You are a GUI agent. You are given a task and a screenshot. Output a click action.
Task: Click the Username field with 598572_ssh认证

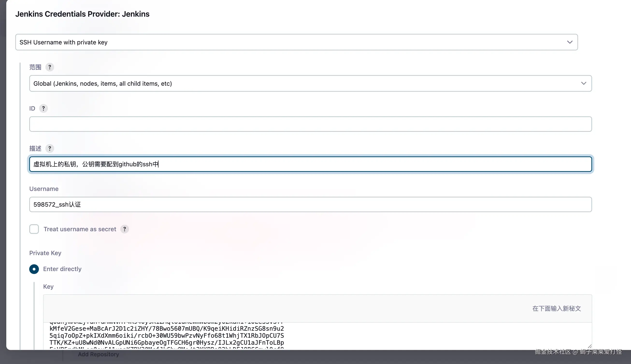310,204
